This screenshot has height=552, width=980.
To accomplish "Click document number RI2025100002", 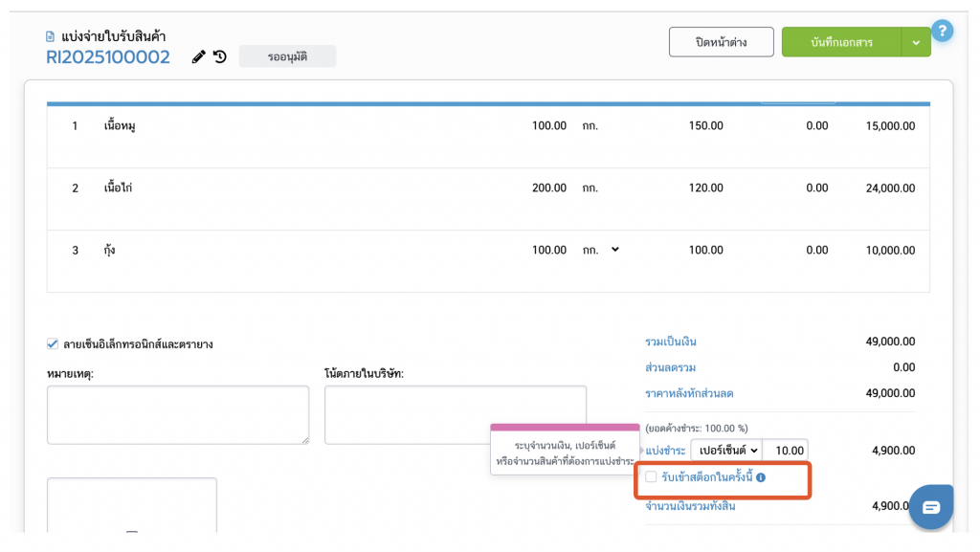I will click(x=108, y=57).
